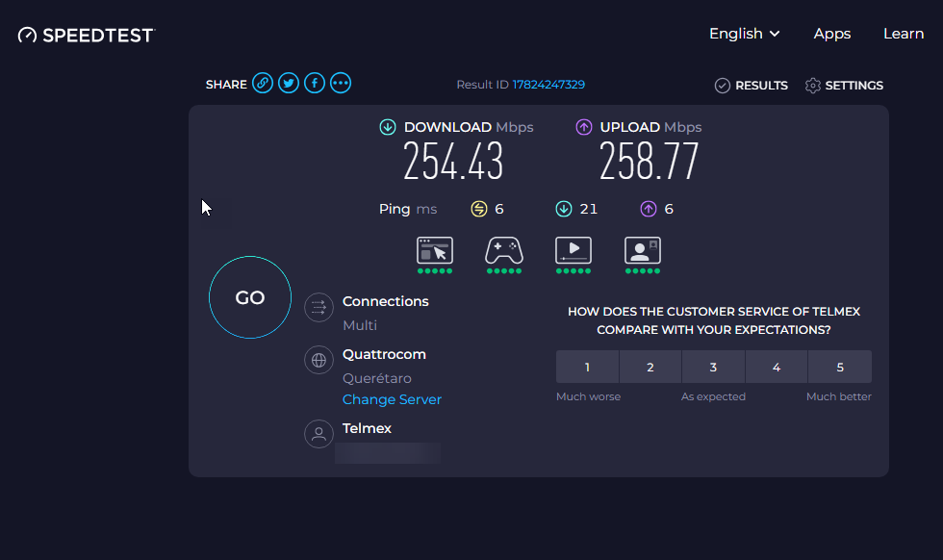Screen dimensions: 943x560
Task: Click the Querétaro server location text
Action: click(377, 378)
